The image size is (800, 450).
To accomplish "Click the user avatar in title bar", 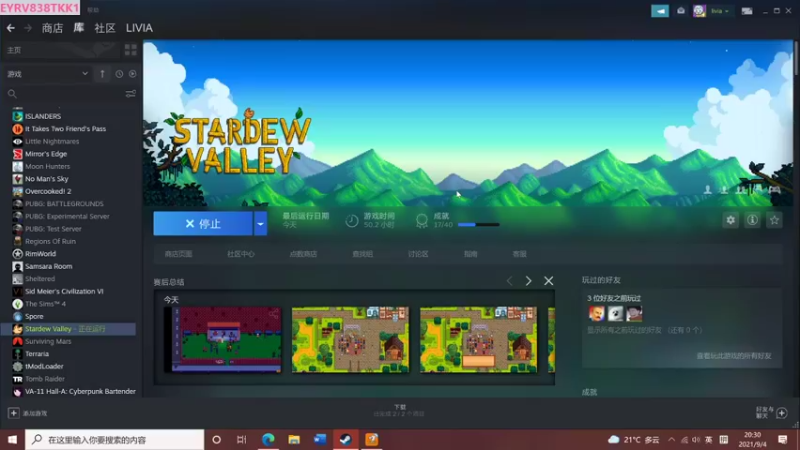I will (699, 11).
